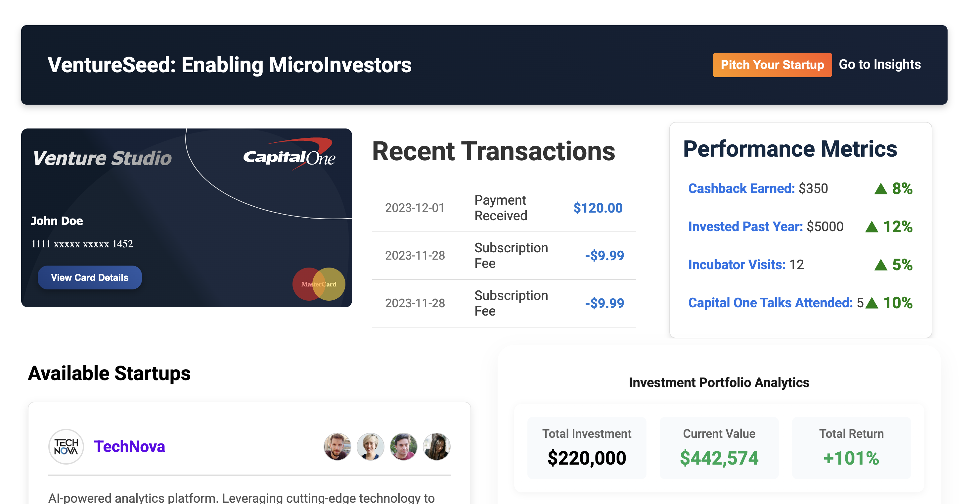Select second TechNova team member avatar
The image size is (980, 504).
(370, 446)
